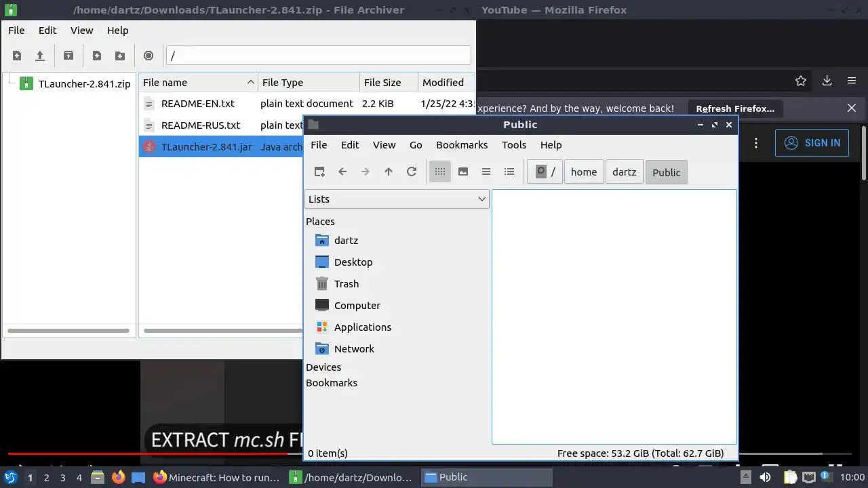This screenshot has width=868, height=488.
Task: Open the start menu on the taskbar
Action: (11, 477)
